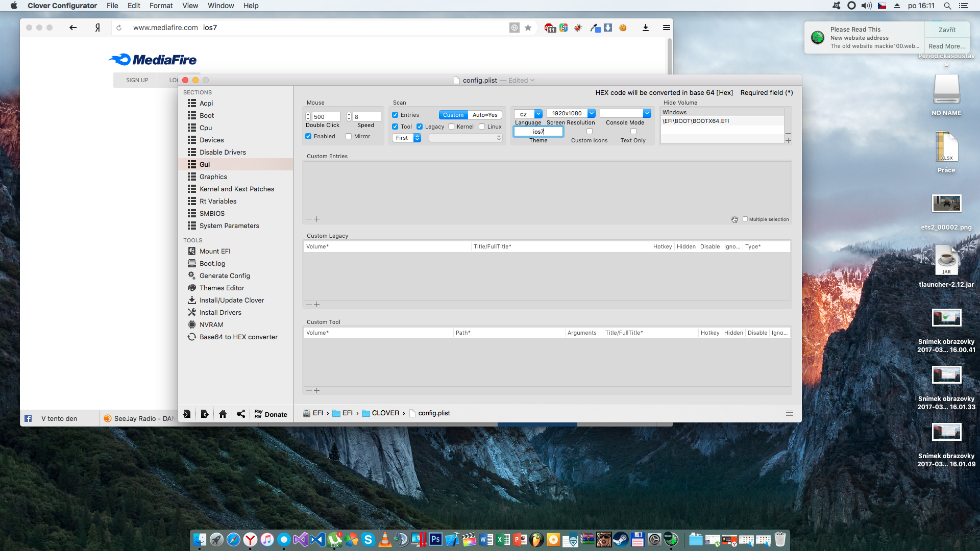This screenshot has height=551, width=980.
Task: Open the Language dropdown
Action: pos(538,114)
